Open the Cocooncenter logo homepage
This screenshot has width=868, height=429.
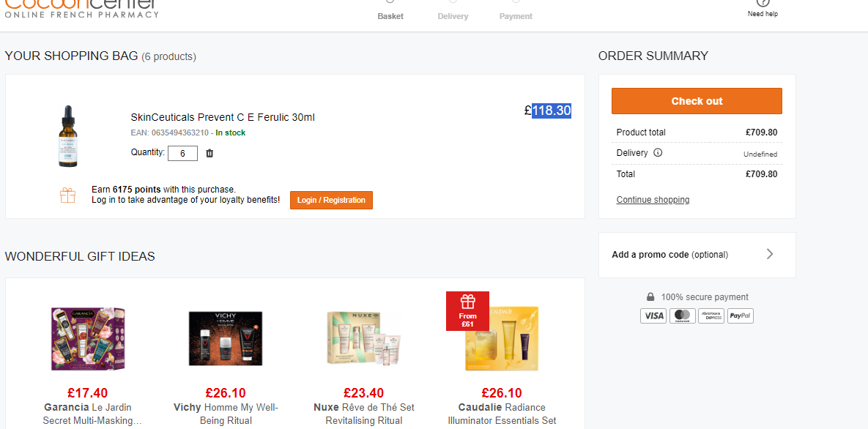click(x=82, y=8)
